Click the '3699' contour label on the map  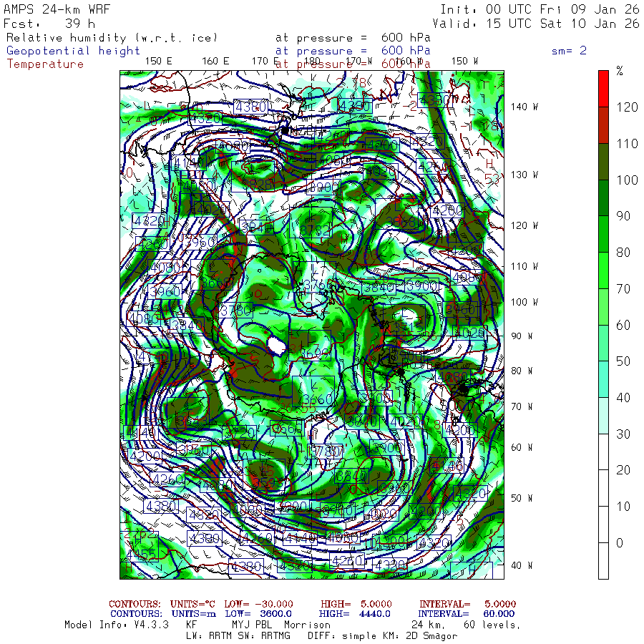(315, 353)
